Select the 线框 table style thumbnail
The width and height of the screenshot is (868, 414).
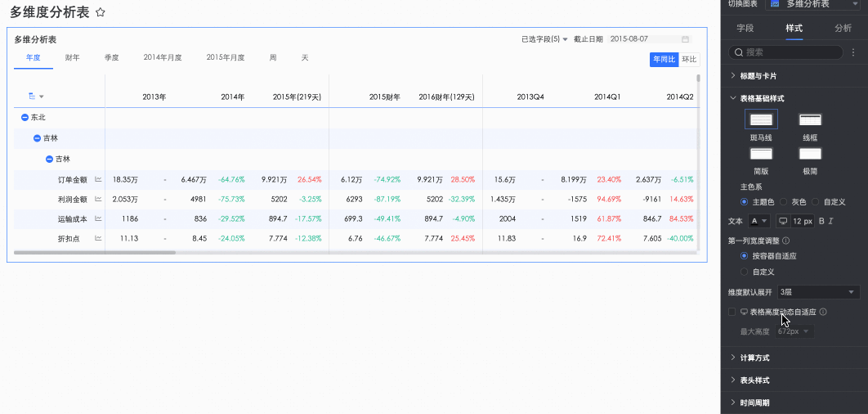809,120
